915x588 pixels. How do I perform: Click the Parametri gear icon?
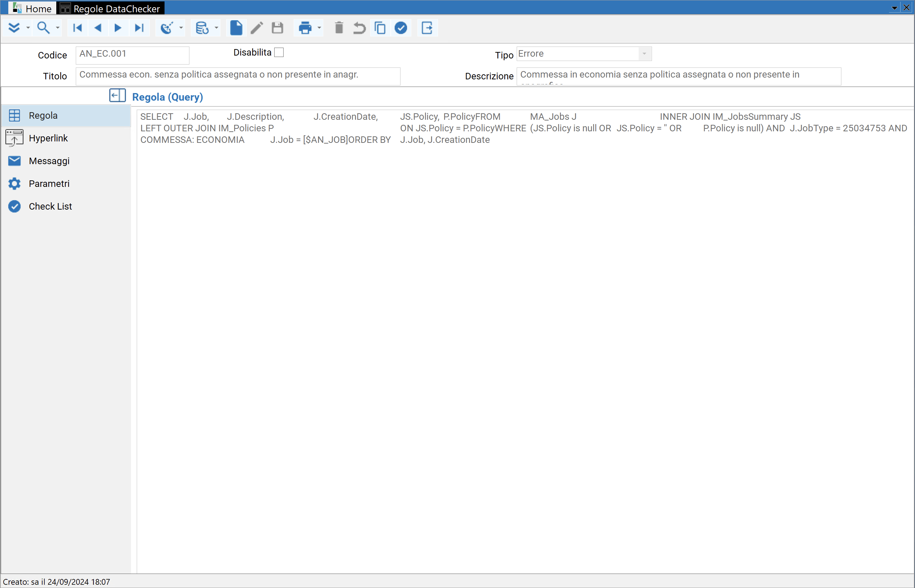(14, 184)
